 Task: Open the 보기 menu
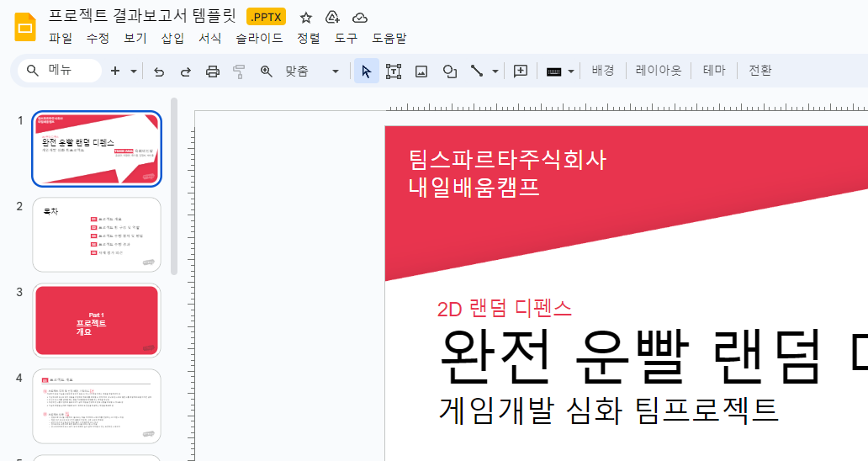135,38
